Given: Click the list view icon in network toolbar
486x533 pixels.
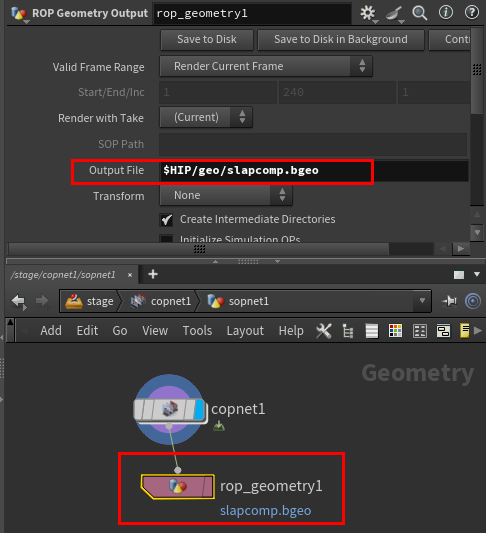Looking at the screenshot, I should point(371,331).
